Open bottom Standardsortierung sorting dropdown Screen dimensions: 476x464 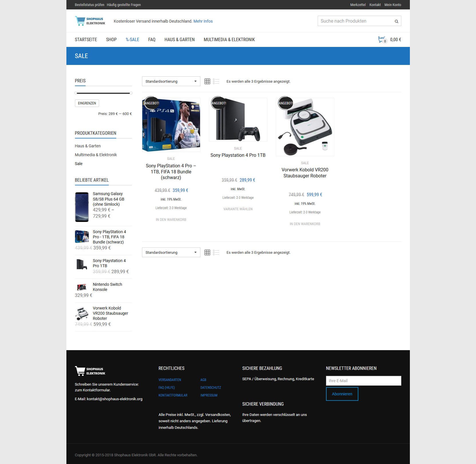171,252
